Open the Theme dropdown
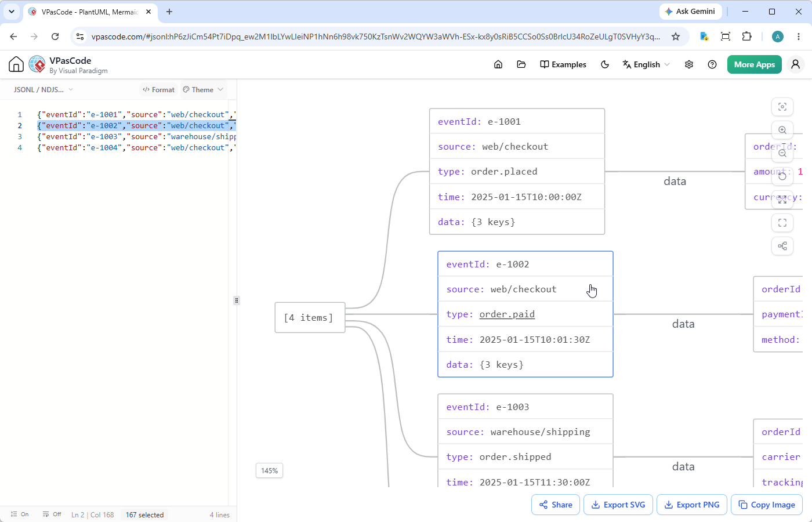 coord(203,89)
